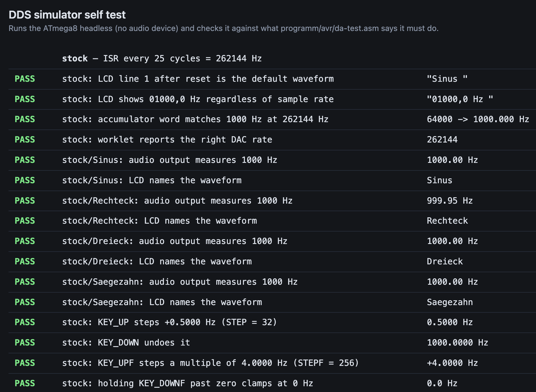
Task: Select the "Sinus " result value
Action: (x=447, y=79)
